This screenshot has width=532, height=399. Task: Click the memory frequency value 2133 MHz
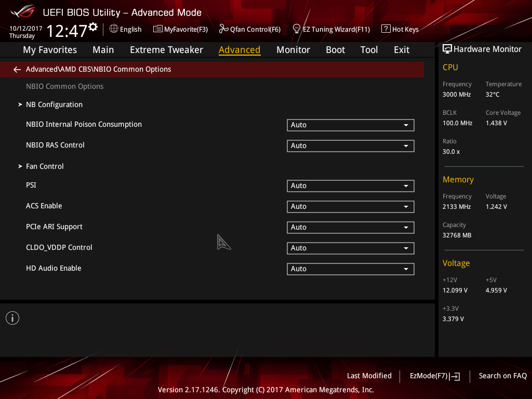coord(456,207)
